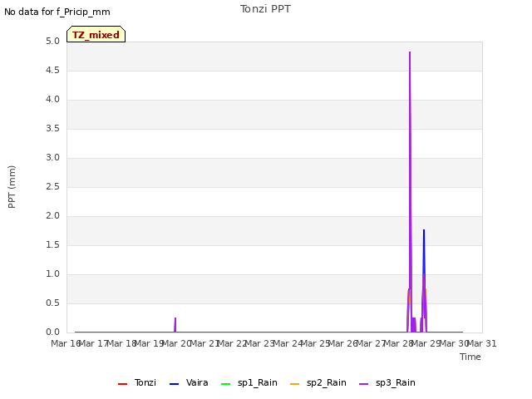The image size is (532, 399).
Task: Click the 'No data for f_Pricip_mm' message
Action: click(x=57, y=12)
